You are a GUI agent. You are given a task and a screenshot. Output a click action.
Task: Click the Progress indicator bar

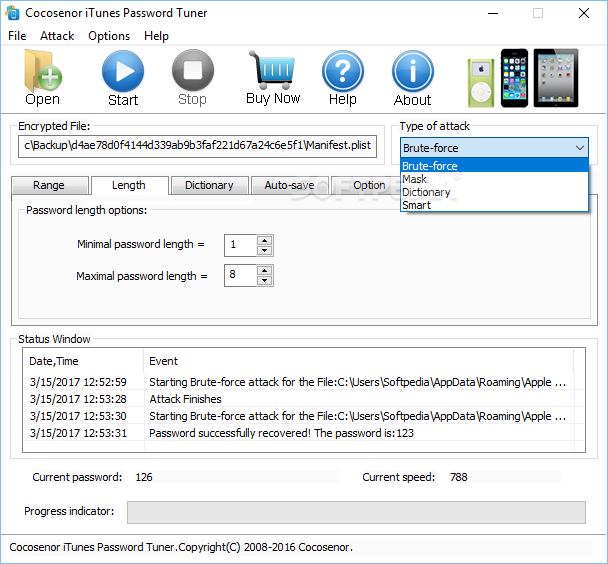click(x=356, y=512)
